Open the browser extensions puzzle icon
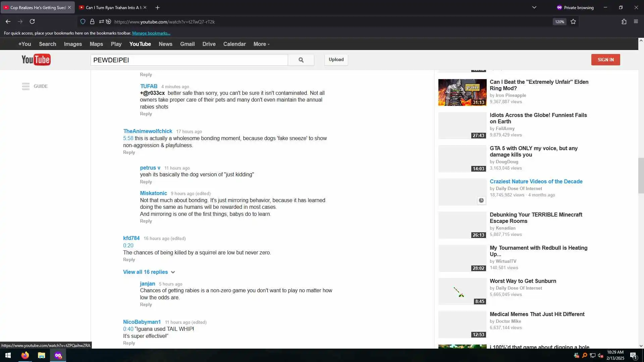The width and height of the screenshot is (644, 362). [624, 22]
